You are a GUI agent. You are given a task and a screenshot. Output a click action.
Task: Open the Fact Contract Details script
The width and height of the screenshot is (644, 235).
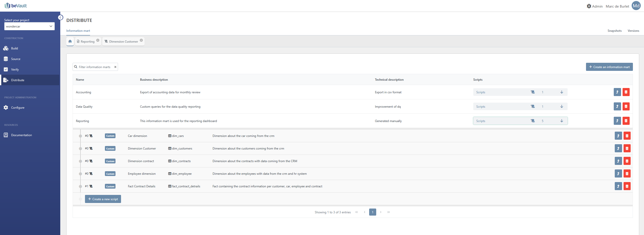(x=618, y=186)
